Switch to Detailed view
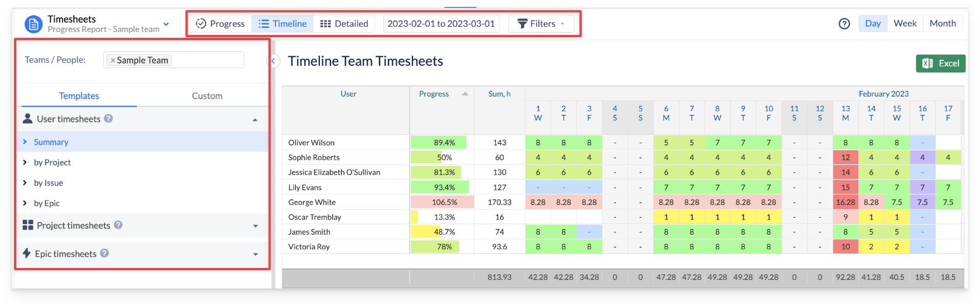Viewport: 980px width, 304px height. [344, 24]
